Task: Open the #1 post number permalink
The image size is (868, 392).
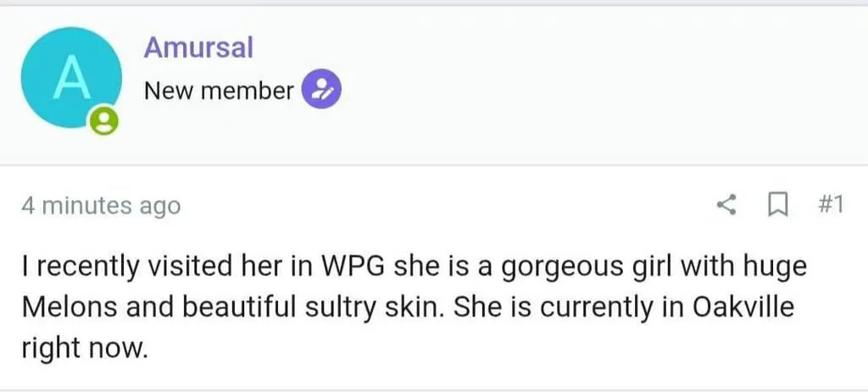Action: 831,205
